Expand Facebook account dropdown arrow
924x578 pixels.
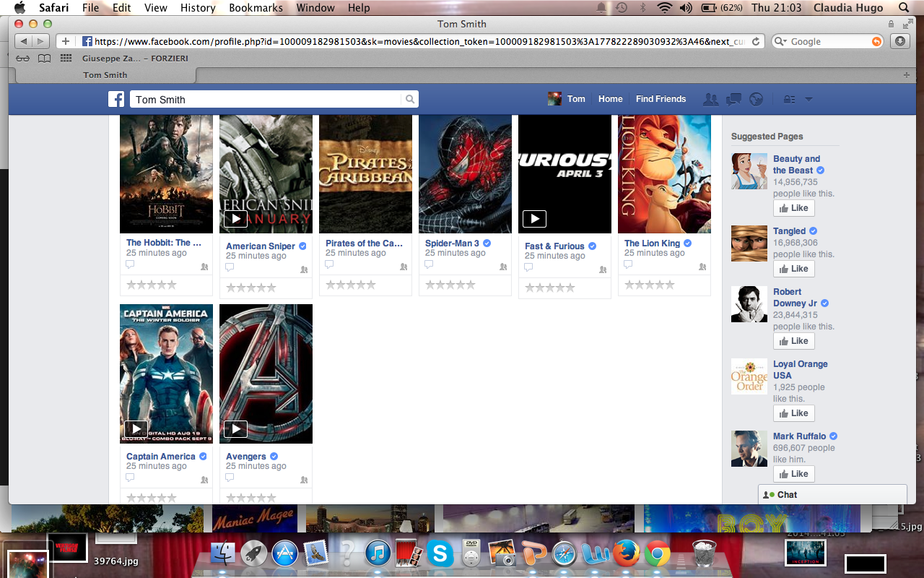[x=808, y=99]
